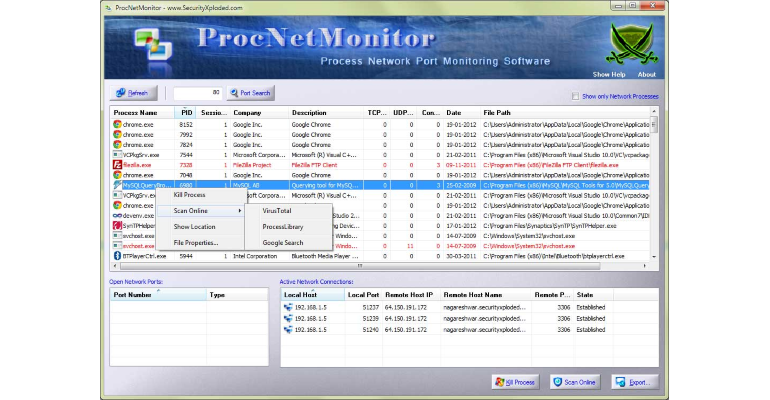770x400 pixels.
Task: Click Chrome icon for PID 7824 row
Action: click(117, 145)
